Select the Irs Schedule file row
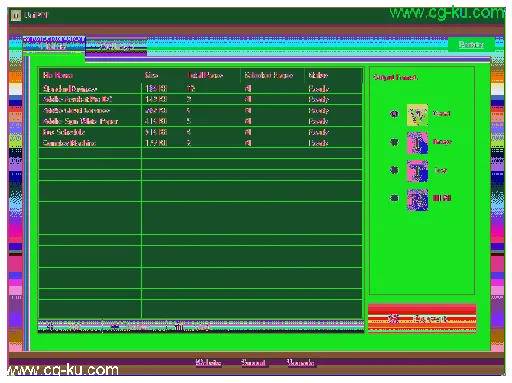 [x=200, y=132]
